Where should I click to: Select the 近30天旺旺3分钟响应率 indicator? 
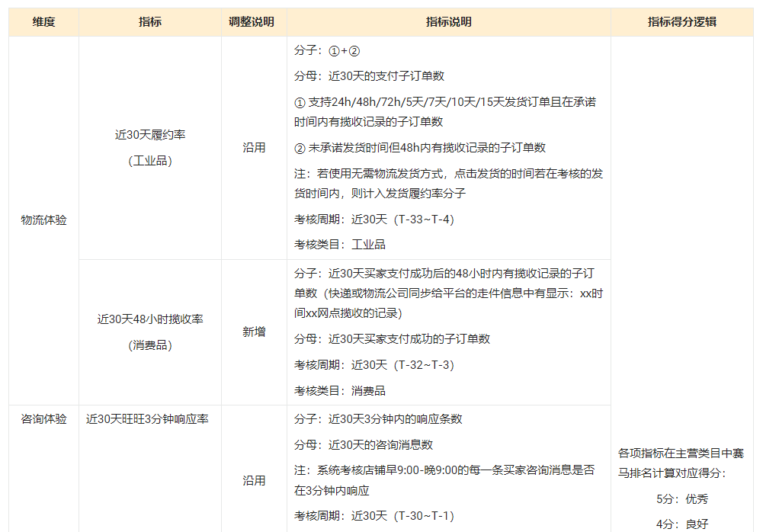[x=148, y=419]
